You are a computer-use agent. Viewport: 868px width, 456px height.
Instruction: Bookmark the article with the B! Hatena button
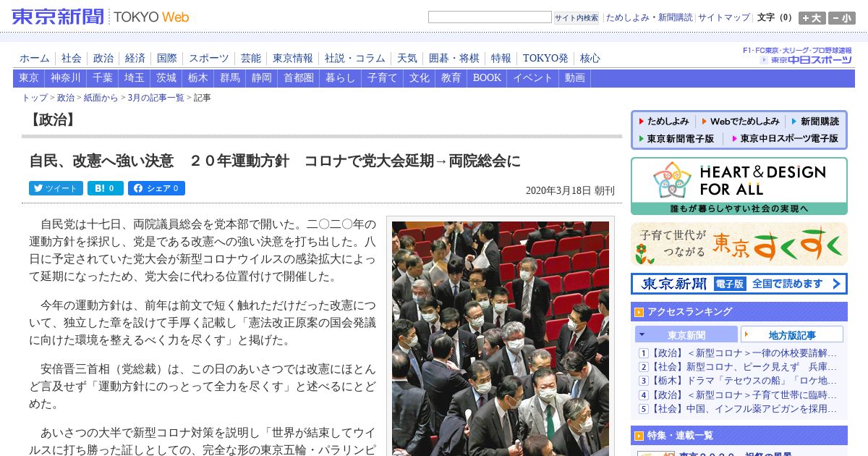coord(105,188)
